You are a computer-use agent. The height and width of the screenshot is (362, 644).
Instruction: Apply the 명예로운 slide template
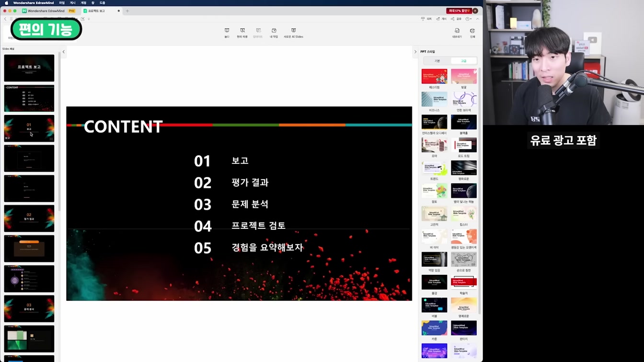pos(464,305)
